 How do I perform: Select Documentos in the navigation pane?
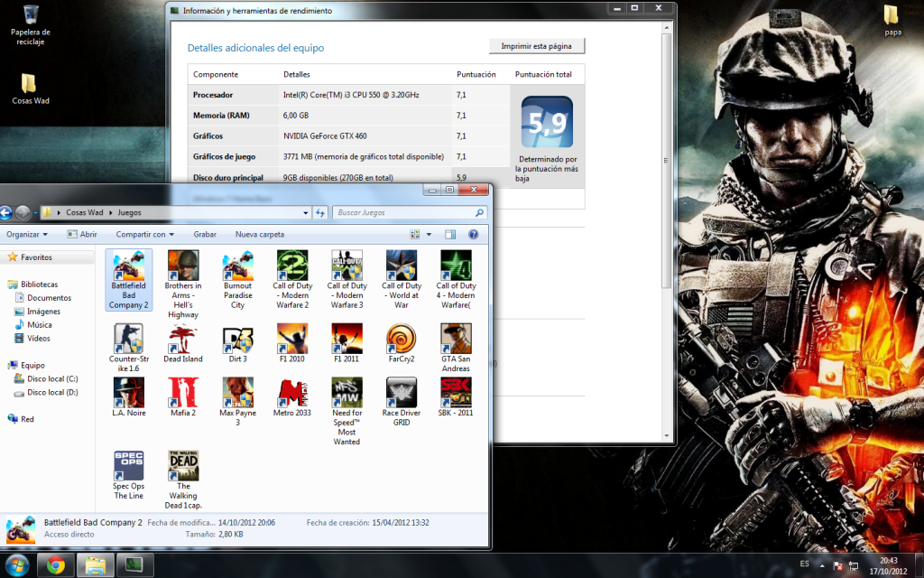[49, 297]
